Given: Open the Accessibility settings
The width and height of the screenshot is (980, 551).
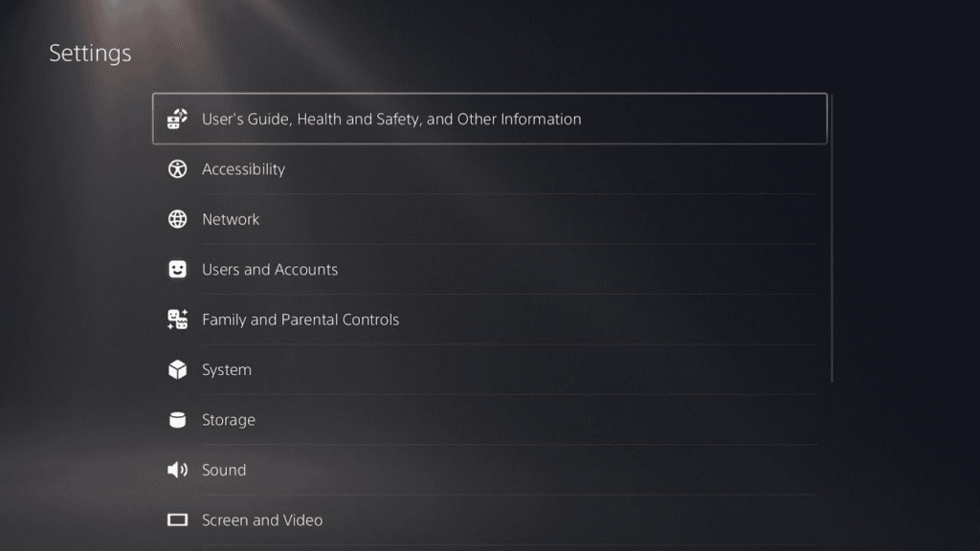Looking at the screenshot, I should [x=243, y=169].
